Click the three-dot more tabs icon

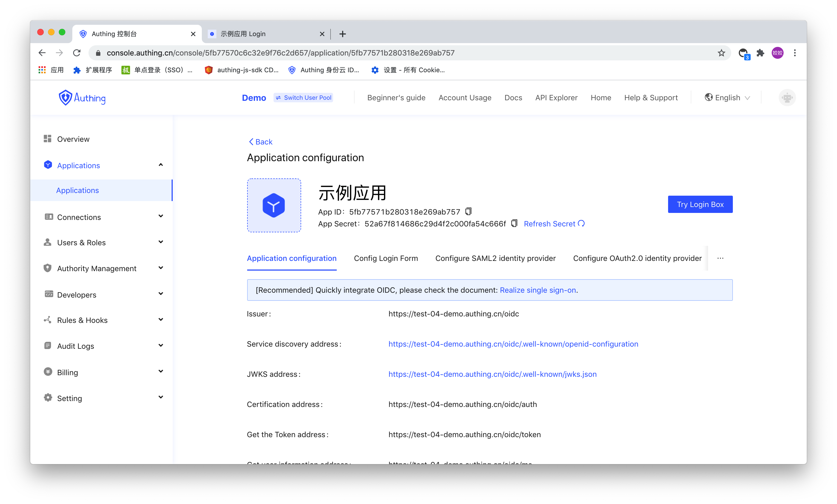point(720,258)
